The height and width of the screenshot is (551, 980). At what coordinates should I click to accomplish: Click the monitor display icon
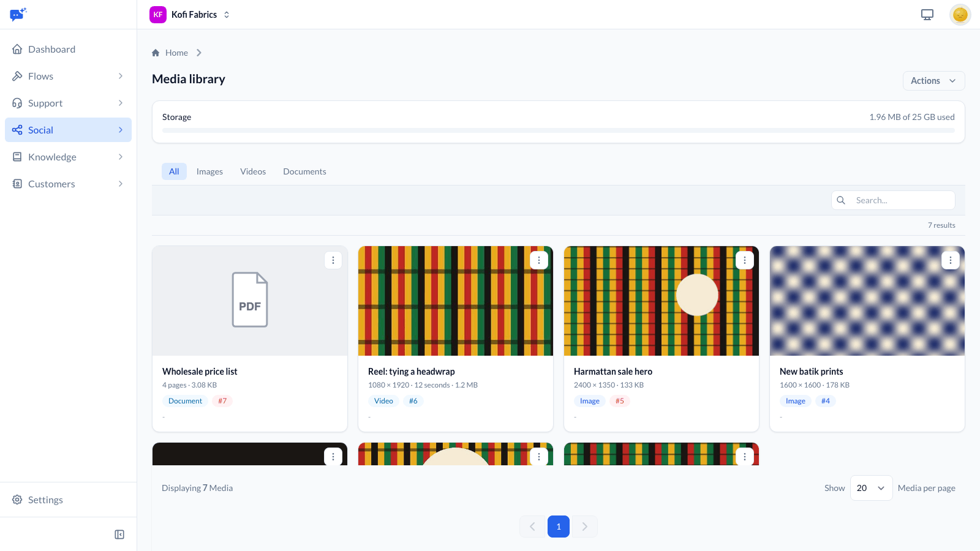click(x=927, y=15)
